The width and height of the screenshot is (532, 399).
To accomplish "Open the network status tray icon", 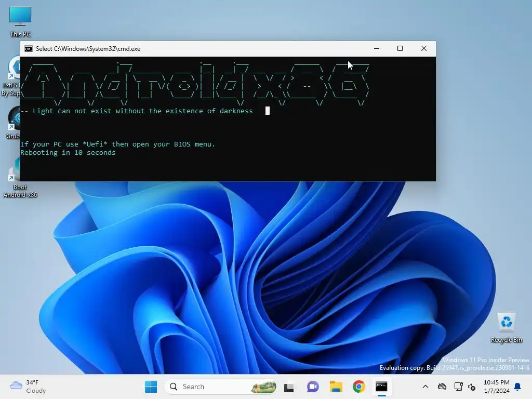I will click(x=458, y=387).
